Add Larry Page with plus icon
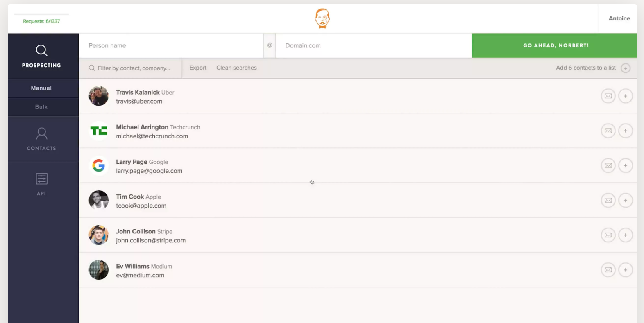Screen dimensions: 644x323 626,165
